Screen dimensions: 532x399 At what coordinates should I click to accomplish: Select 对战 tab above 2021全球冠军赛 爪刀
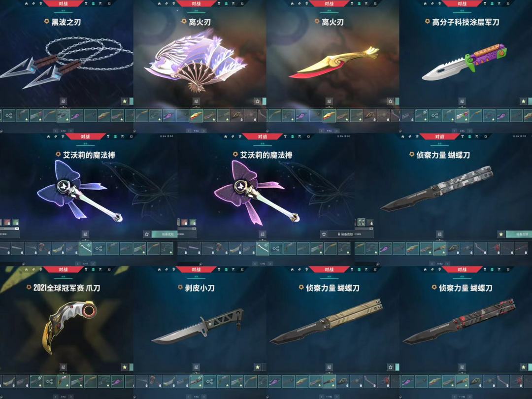(x=63, y=269)
